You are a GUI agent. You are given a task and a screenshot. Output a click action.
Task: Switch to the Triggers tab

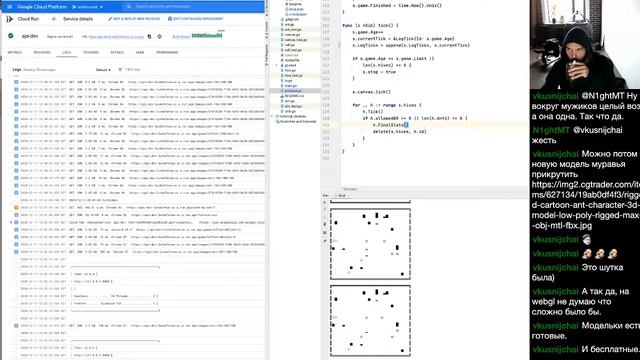coord(91,52)
